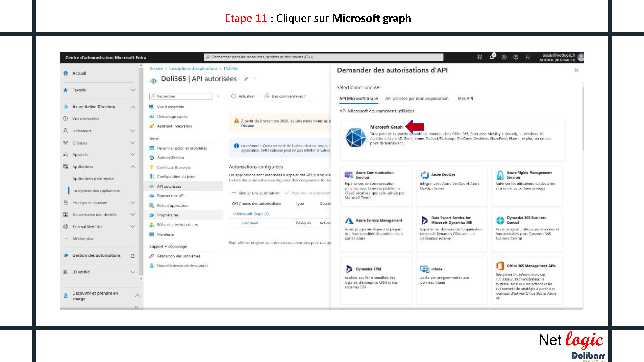This screenshot has width=644, height=362.
Task: Click the help question mark icon
Action: (x=516, y=57)
